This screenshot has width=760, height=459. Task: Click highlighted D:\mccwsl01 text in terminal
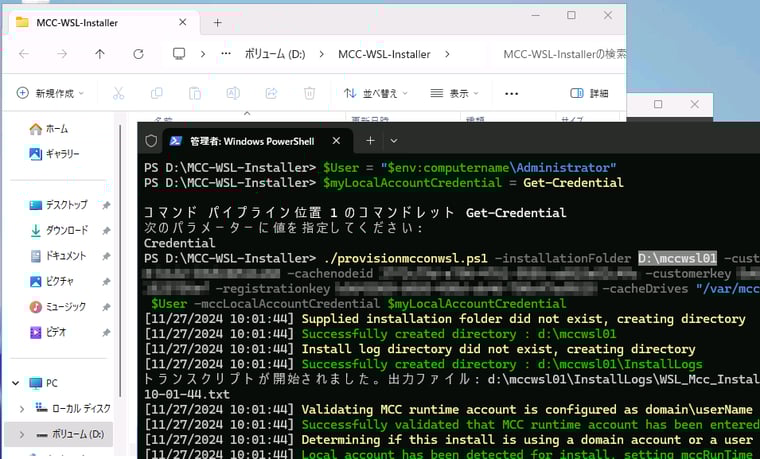tap(677, 258)
